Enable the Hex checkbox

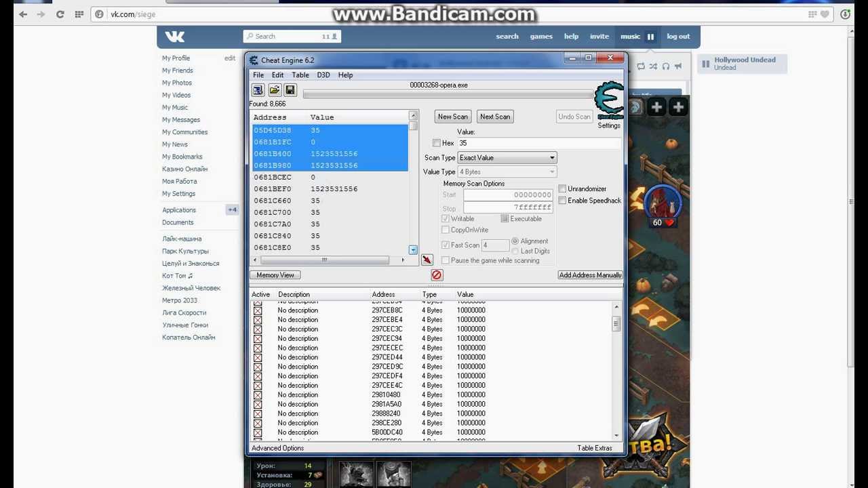tap(437, 143)
